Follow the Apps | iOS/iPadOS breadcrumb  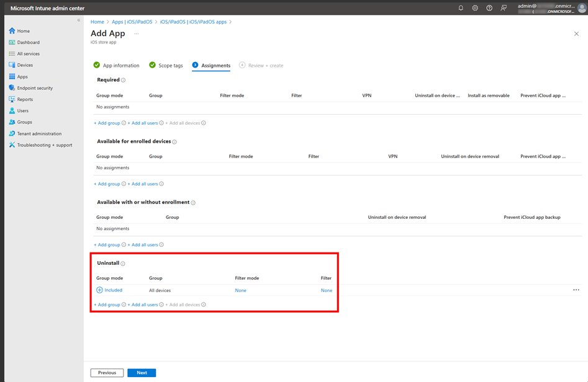tap(132, 22)
